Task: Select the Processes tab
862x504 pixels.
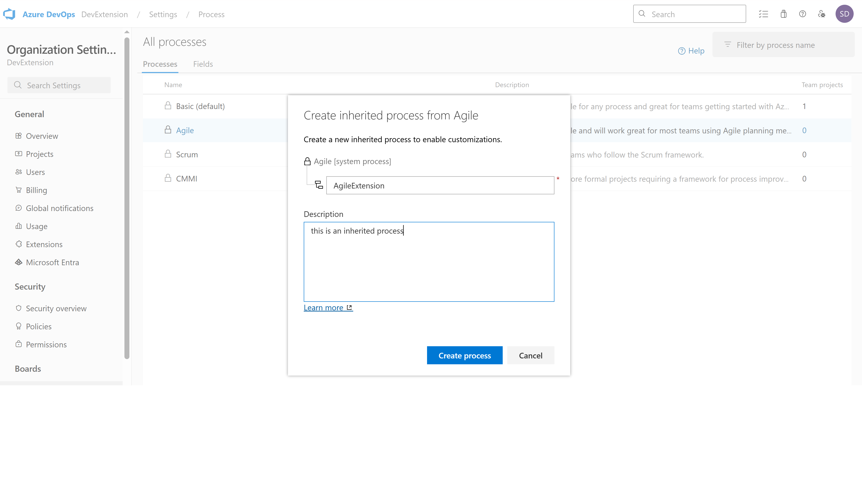Action: [160, 64]
